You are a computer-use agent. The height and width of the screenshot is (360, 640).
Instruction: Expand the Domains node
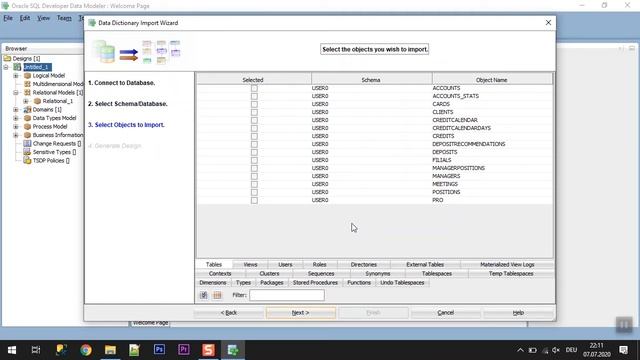(16, 110)
